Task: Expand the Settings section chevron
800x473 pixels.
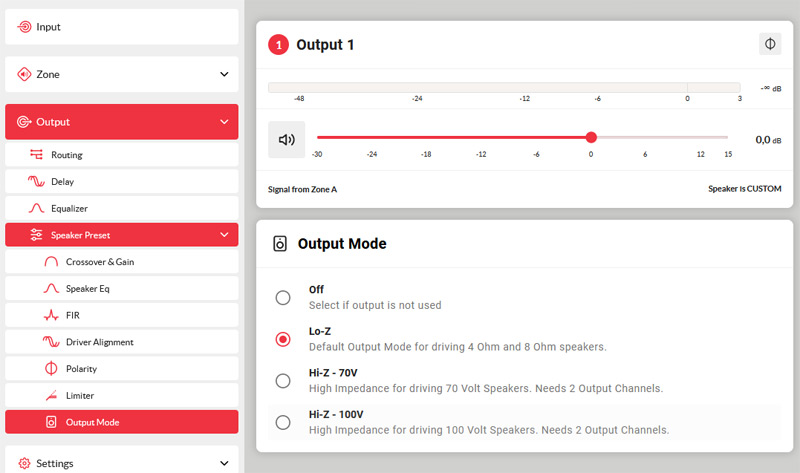Action: point(224,463)
